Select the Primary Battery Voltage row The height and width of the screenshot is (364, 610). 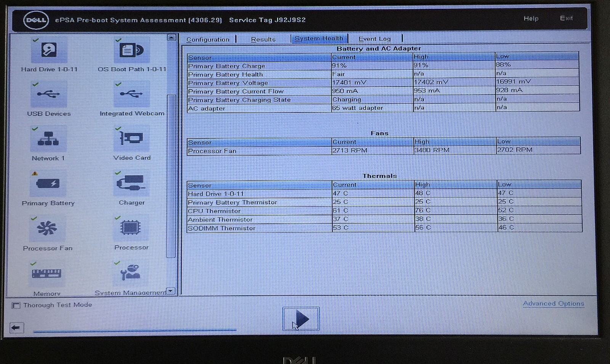click(383, 82)
